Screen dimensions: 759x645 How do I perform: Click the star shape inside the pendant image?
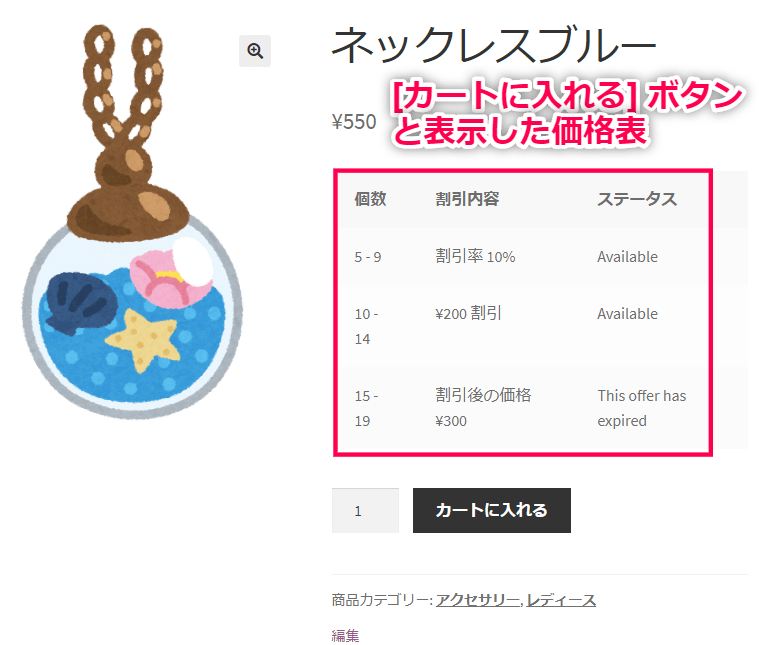tap(142, 340)
